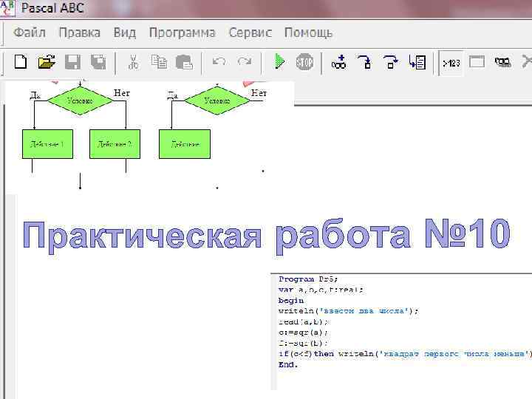Open the Файл menu

[30, 33]
